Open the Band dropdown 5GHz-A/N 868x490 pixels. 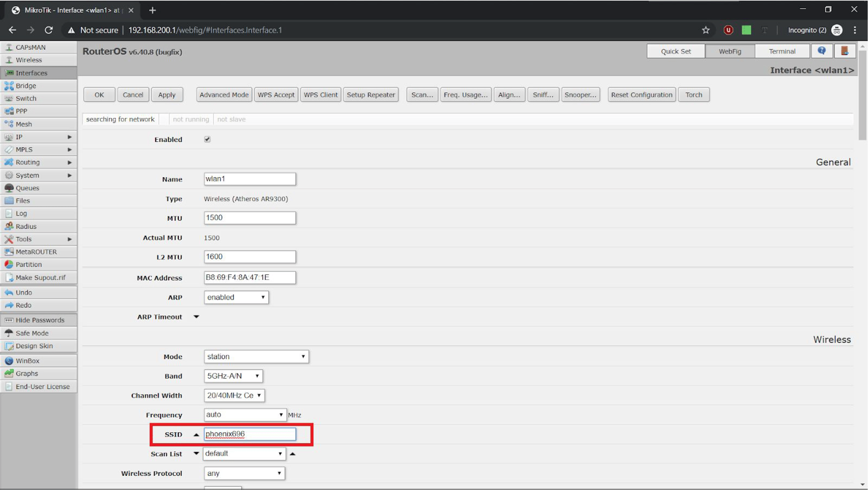(233, 376)
